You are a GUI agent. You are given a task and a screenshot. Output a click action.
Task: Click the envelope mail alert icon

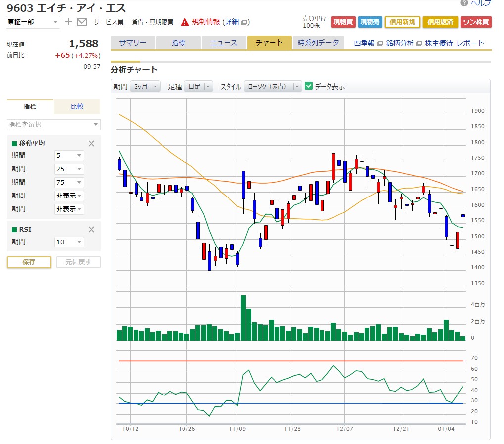click(82, 22)
